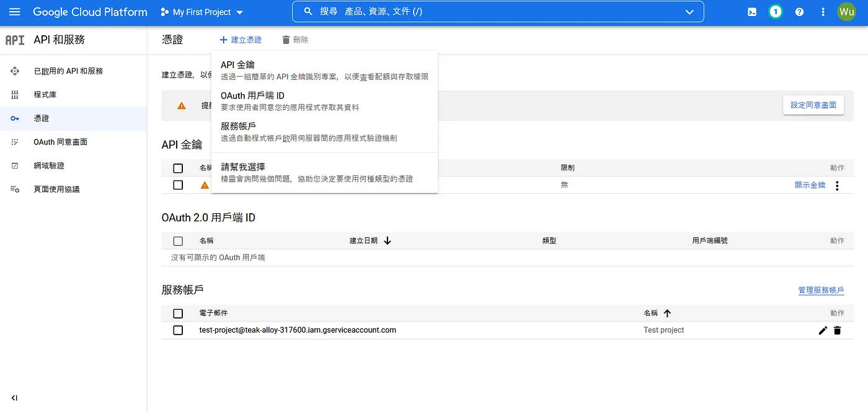Open the top bar three-dot settings menu

(x=823, y=12)
